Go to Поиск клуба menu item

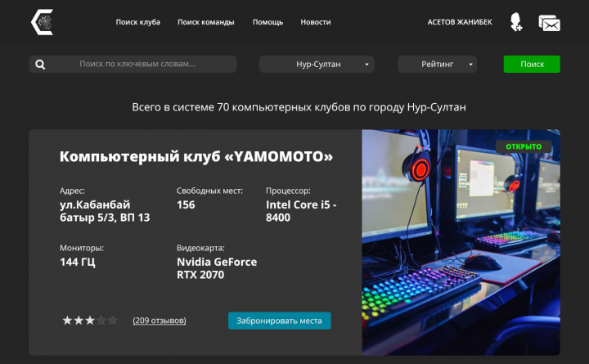(x=138, y=22)
